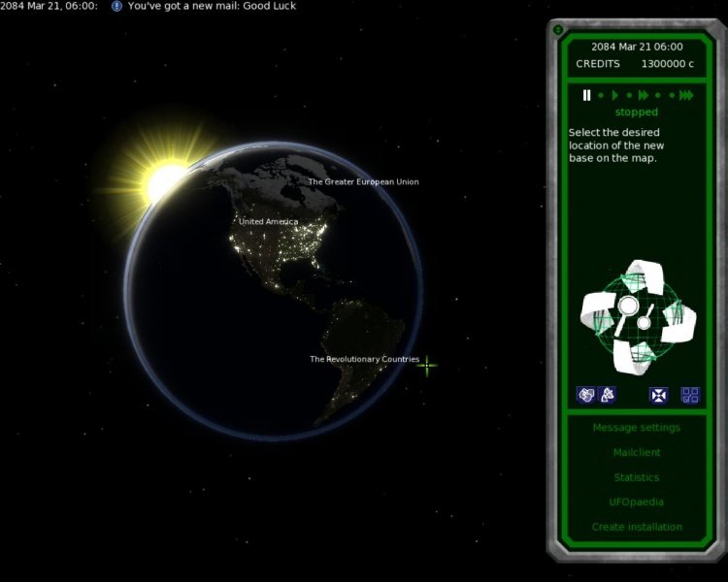Screen dimensions: 728x582
Task: Pause the game time
Action: pyautogui.click(x=586, y=95)
